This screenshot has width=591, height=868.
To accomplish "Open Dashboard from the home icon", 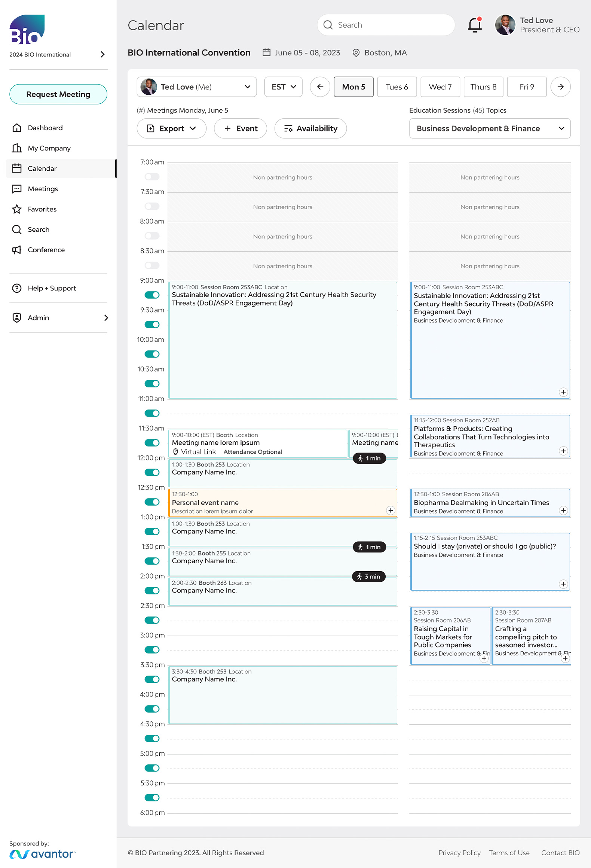I will click(x=17, y=128).
